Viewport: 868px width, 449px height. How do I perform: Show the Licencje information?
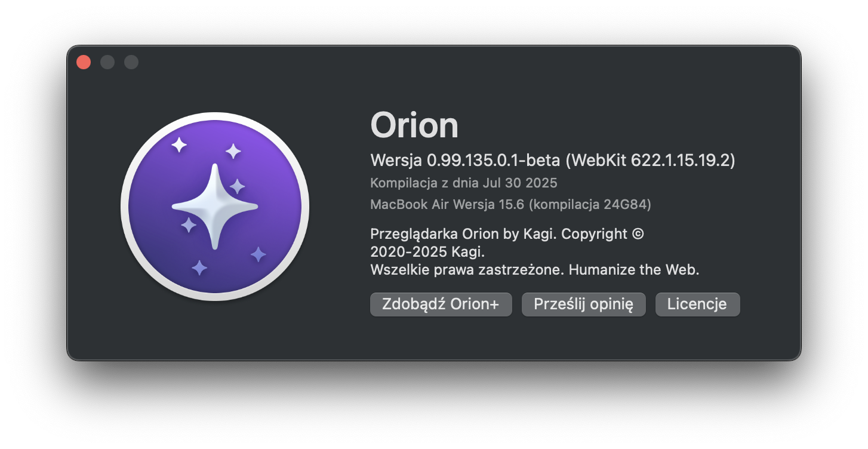pos(697,305)
